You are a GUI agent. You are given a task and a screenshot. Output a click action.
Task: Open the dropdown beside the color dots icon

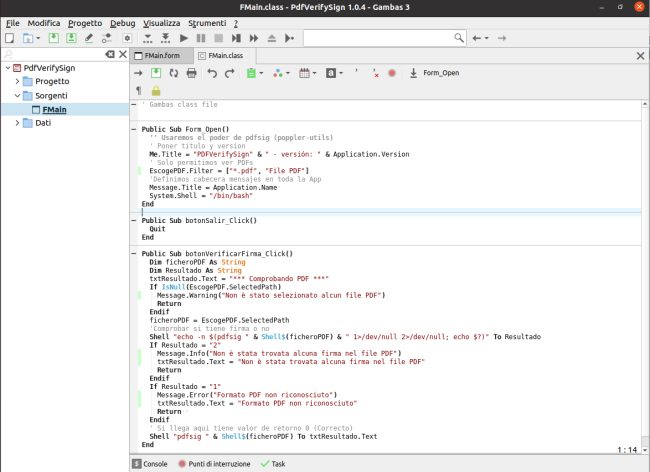point(288,73)
